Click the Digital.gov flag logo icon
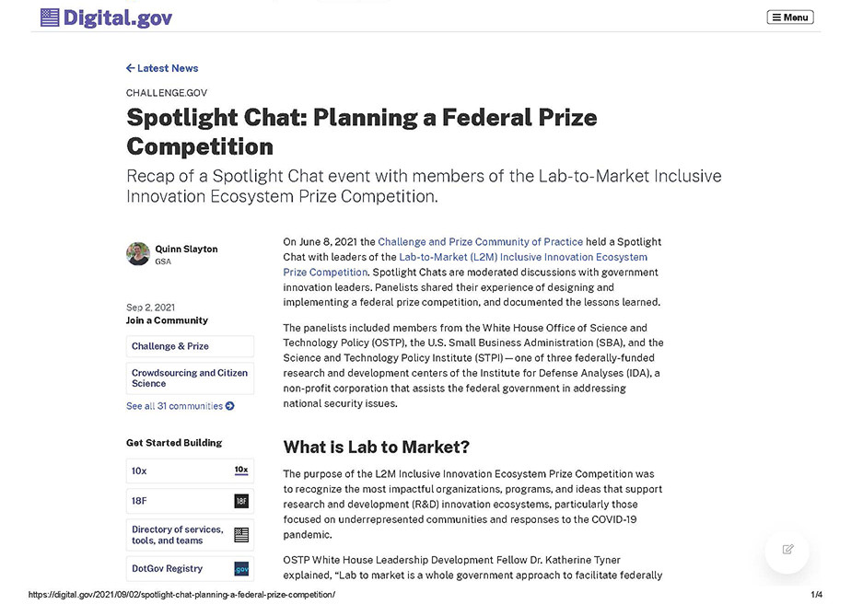This screenshot has width=851, height=616. (x=50, y=17)
